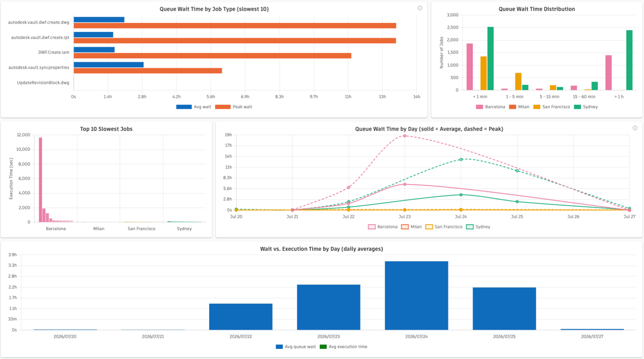The width and height of the screenshot is (644, 359).
Task: Toggle Avg queue wait legend entry
Action: tap(296, 347)
